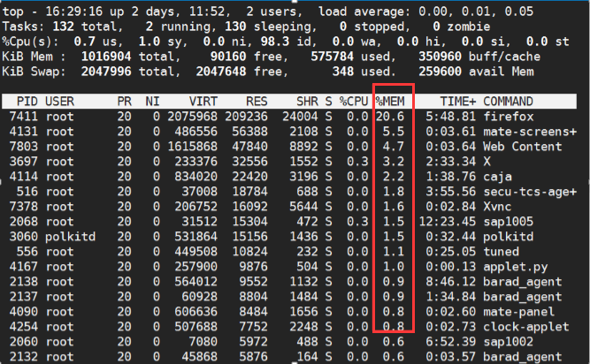Click the 12:23.45 TIME+ value
Viewport: 590px width, 364px height.
pyautogui.click(x=448, y=222)
